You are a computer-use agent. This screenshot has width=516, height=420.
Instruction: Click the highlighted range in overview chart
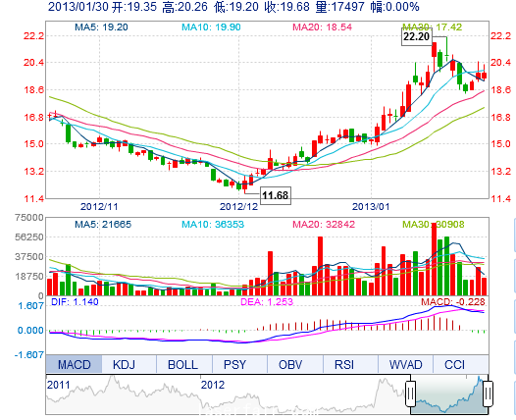pos(449,394)
